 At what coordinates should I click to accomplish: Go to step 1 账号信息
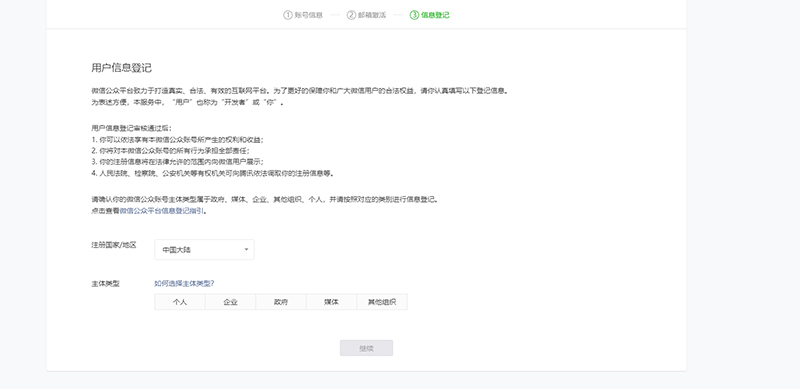coord(303,15)
